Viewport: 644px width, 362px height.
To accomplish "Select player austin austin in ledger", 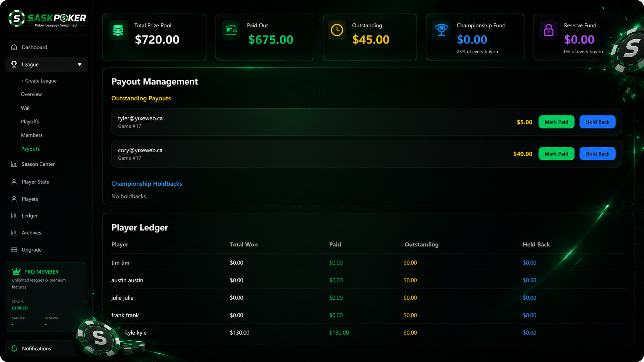I will (x=127, y=280).
